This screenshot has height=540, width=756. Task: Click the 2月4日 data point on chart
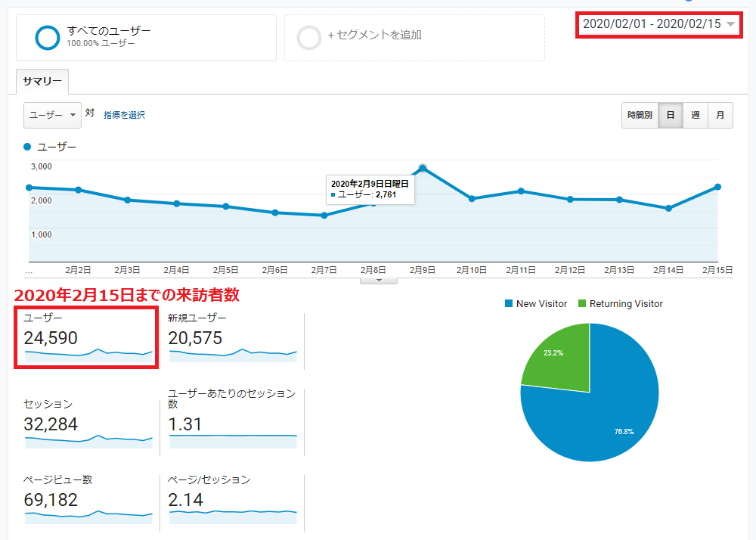(177, 203)
